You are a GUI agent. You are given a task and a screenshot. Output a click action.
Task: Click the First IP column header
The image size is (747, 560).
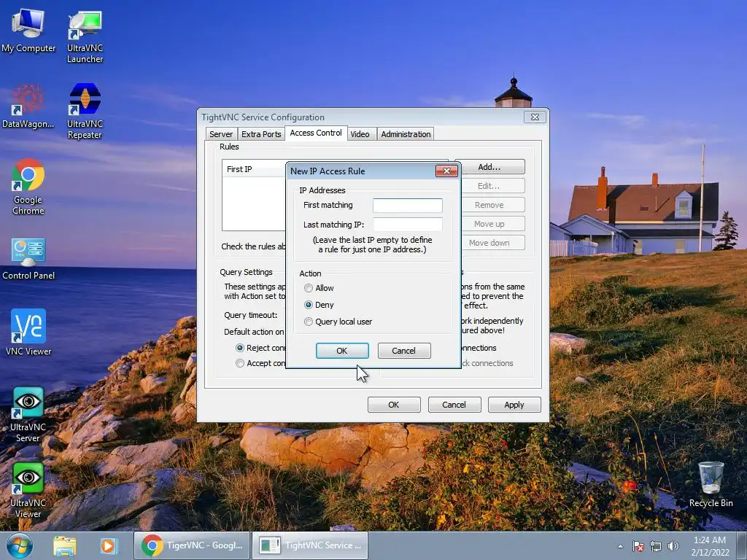254,169
